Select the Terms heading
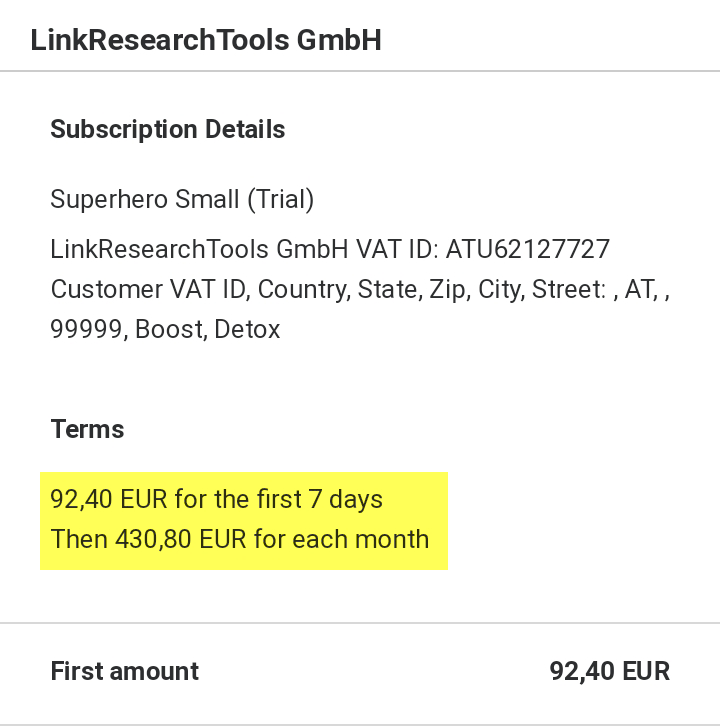This screenshot has width=720, height=727. tap(87, 429)
